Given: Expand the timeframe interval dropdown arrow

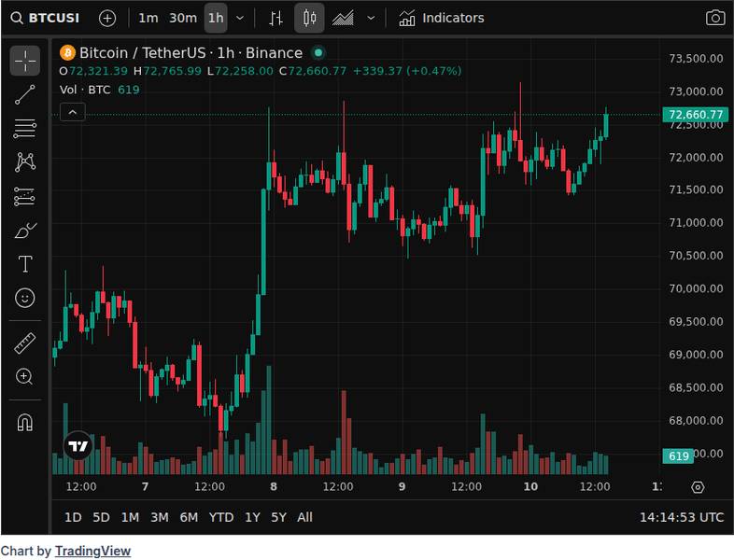Looking at the screenshot, I should tap(240, 19).
